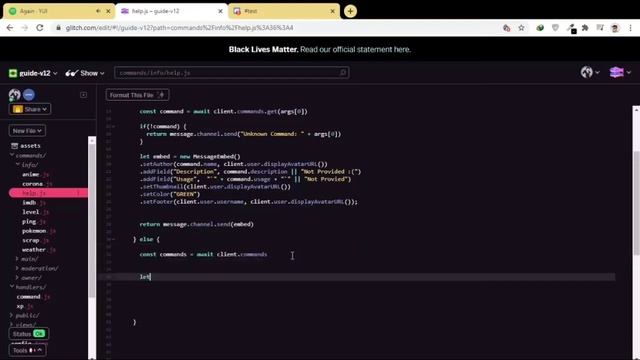Screen dimensions: 640x360
Task: Open xp.js under handlers
Action: tap(24, 306)
